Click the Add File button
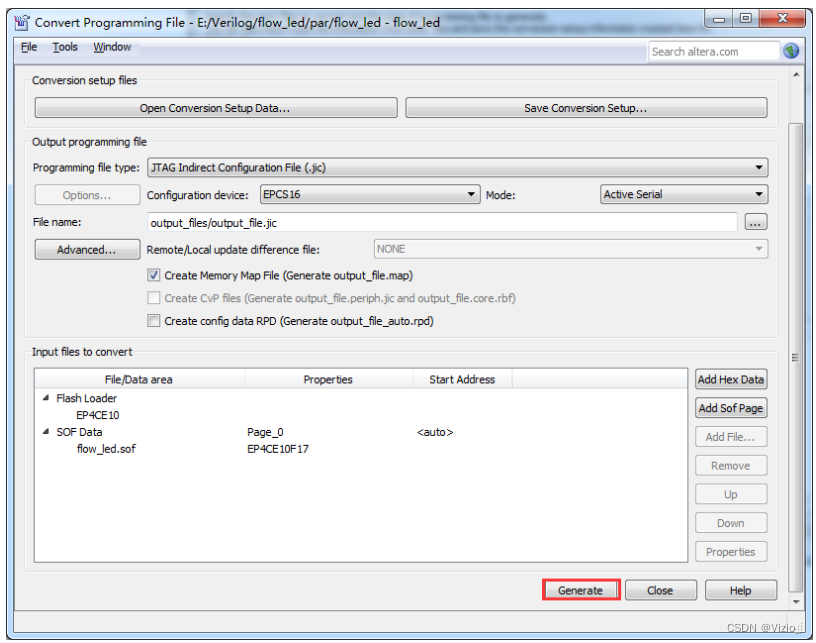This screenshot has height=643, width=816. (731, 437)
